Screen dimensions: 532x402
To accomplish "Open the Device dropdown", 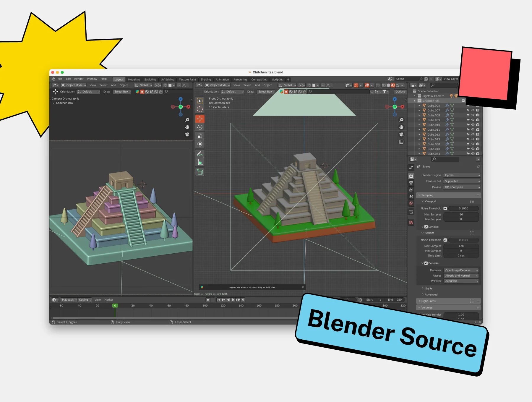I will click(x=462, y=187).
